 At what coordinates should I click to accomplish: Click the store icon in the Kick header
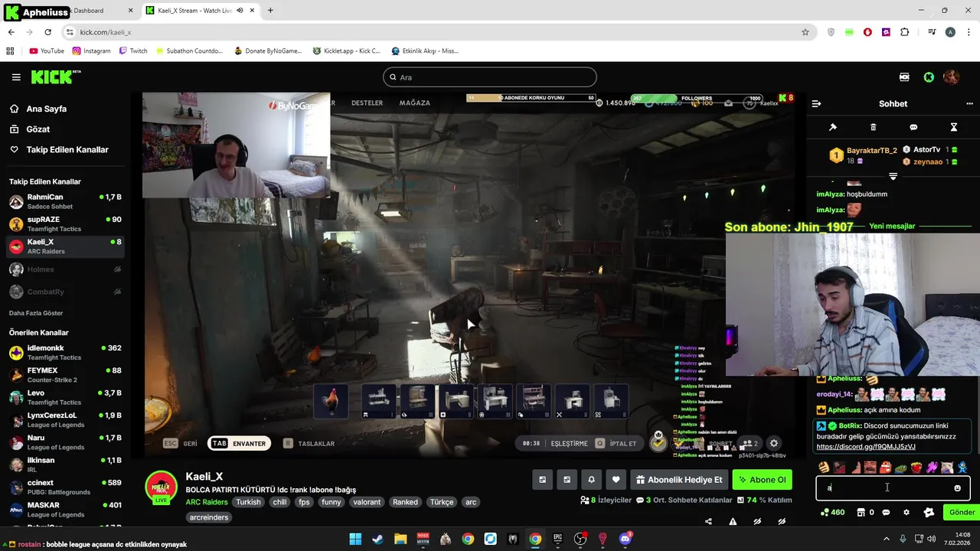(904, 77)
